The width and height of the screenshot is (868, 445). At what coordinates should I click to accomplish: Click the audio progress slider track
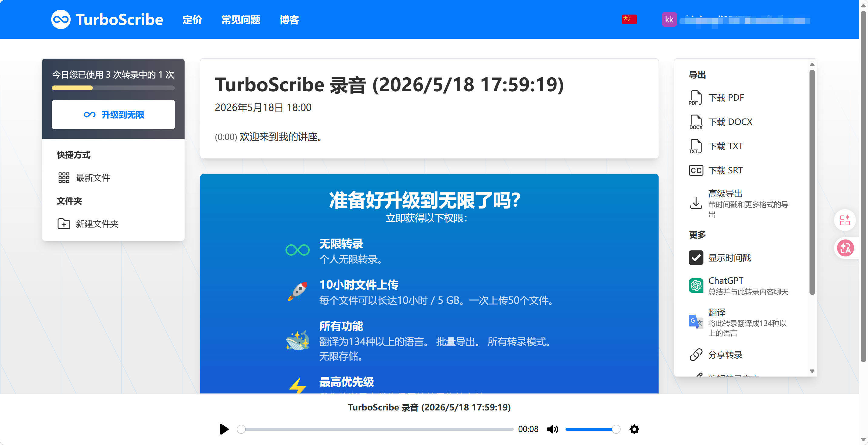pos(376,429)
